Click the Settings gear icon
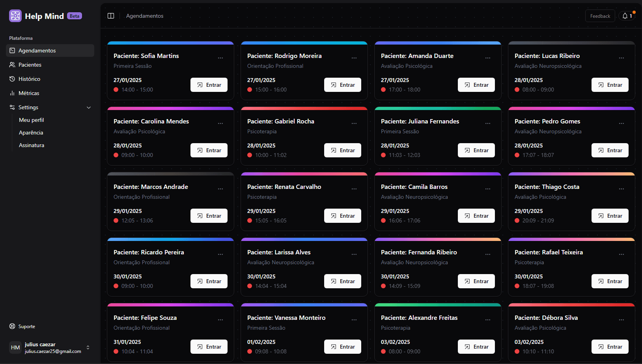The height and width of the screenshot is (364, 642). click(x=12, y=107)
